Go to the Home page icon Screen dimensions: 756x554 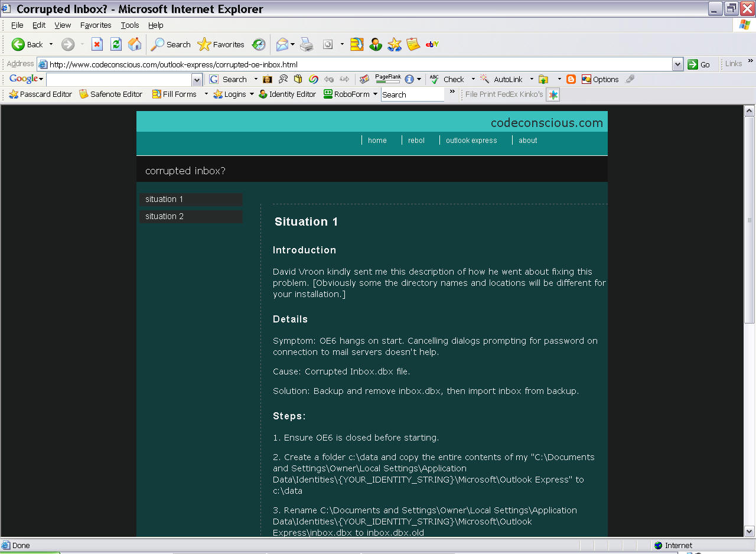[x=135, y=44]
